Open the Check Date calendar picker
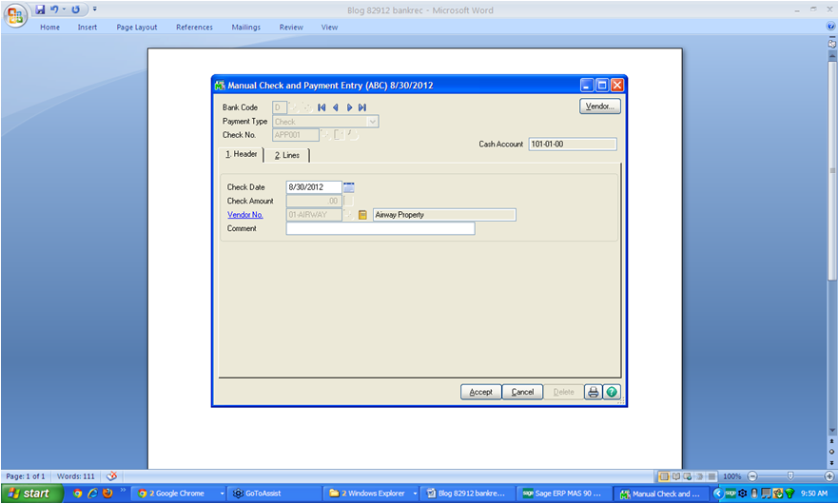839x504 pixels. click(349, 187)
